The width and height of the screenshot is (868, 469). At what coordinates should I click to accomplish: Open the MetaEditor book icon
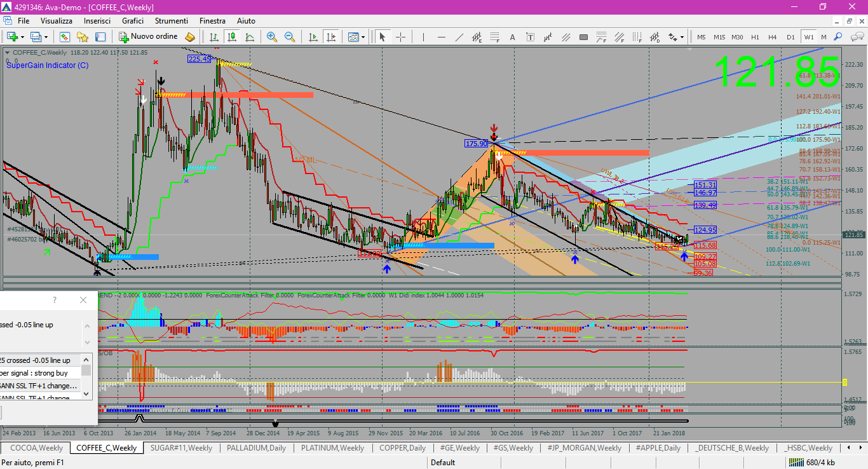[x=190, y=37]
